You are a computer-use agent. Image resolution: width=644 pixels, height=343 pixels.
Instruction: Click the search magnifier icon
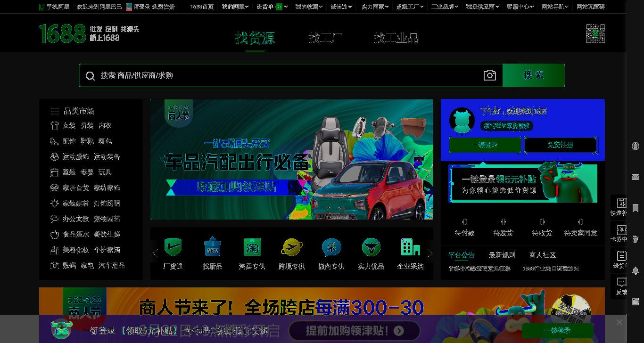(x=90, y=76)
